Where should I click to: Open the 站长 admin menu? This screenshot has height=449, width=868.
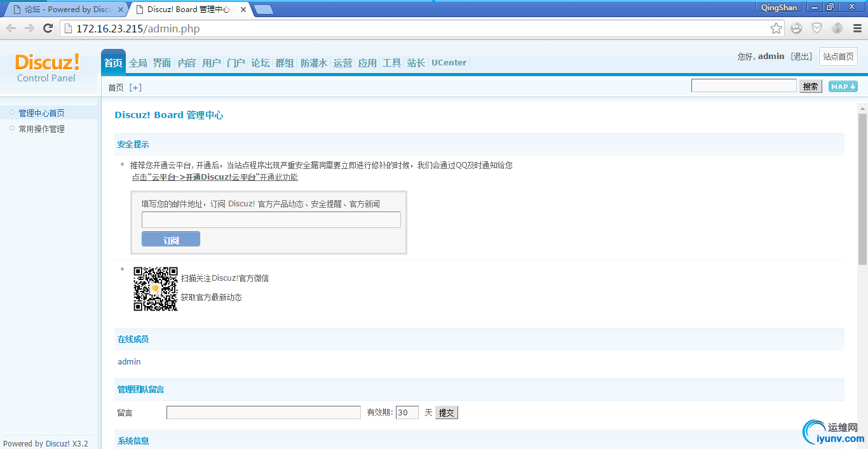click(x=416, y=63)
